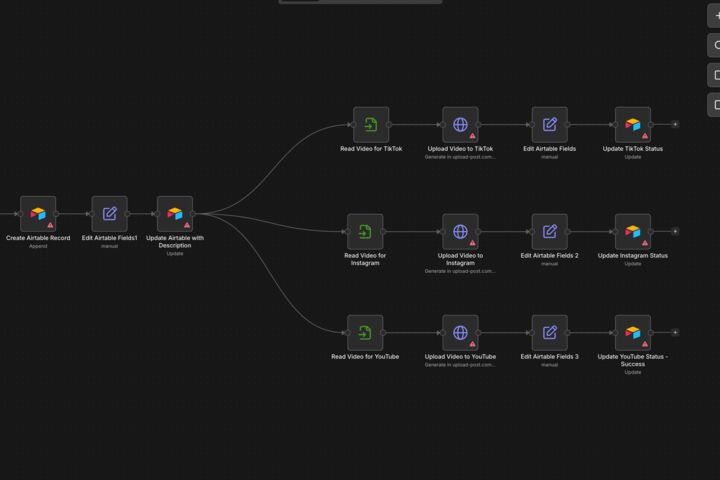This screenshot has width=720, height=480.
Task: Select the Create Airtable Record node
Action: (x=38, y=214)
